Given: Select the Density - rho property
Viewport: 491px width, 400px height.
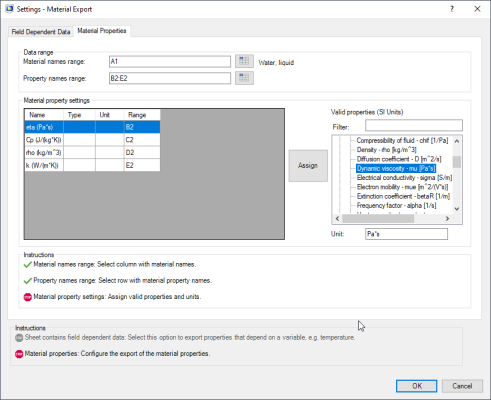Looking at the screenshot, I should point(386,150).
